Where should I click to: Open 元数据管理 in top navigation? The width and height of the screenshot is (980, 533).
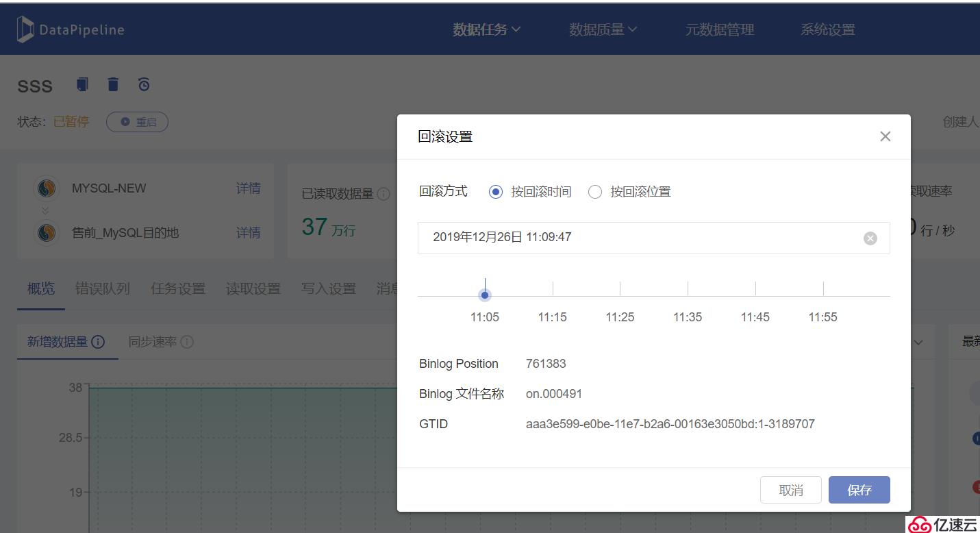tap(720, 29)
